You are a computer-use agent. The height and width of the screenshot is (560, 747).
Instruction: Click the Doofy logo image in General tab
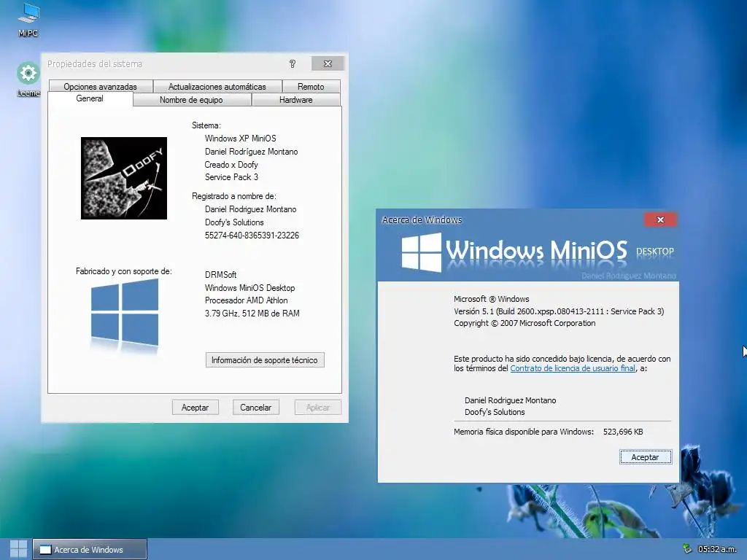124,178
